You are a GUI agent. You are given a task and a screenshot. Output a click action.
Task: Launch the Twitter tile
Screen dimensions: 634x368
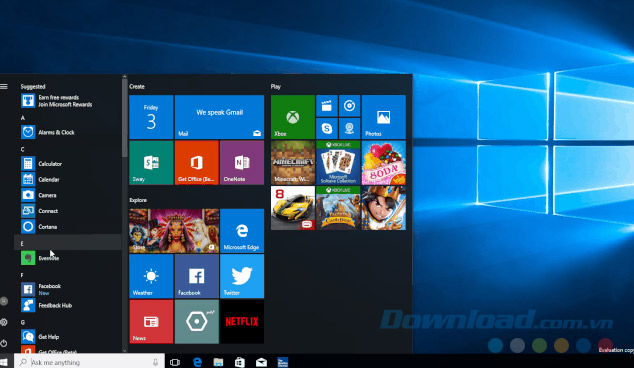pos(242,276)
